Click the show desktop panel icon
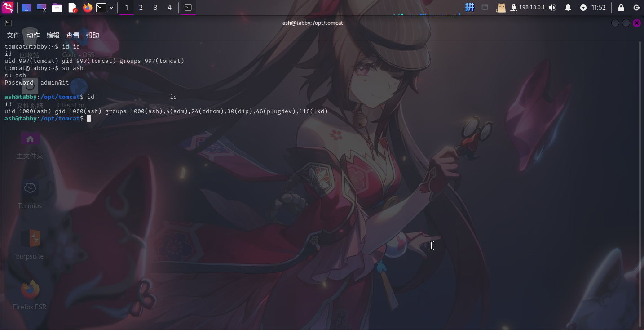The width and height of the screenshot is (644, 330). tap(26, 8)
